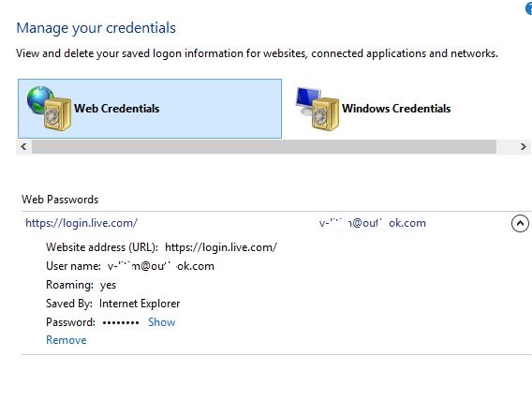Show the saved password
Image resolution: width=532 pixels, height=401 pixels.
(x=161, y=322)
